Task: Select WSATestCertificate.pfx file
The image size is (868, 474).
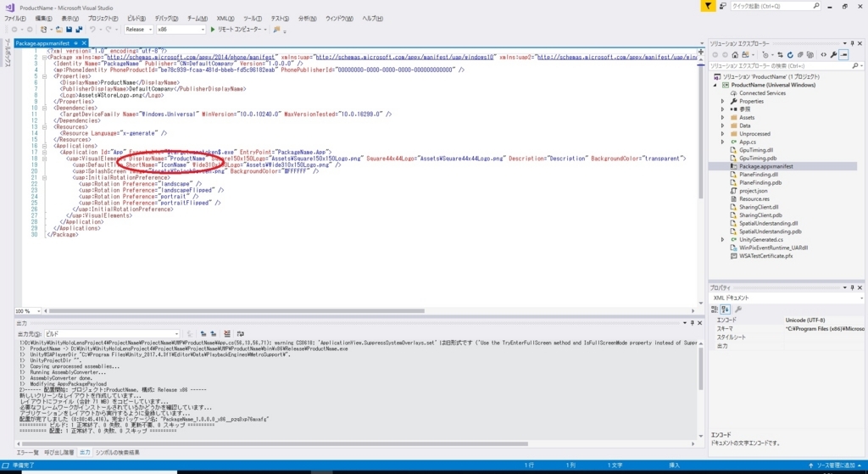Action: point(765,256)
